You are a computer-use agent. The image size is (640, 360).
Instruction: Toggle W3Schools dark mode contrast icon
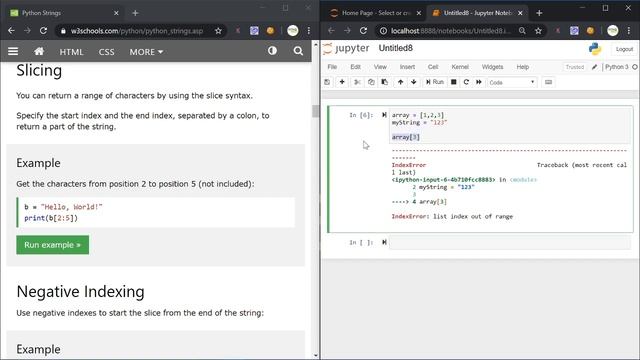[272, 51]
